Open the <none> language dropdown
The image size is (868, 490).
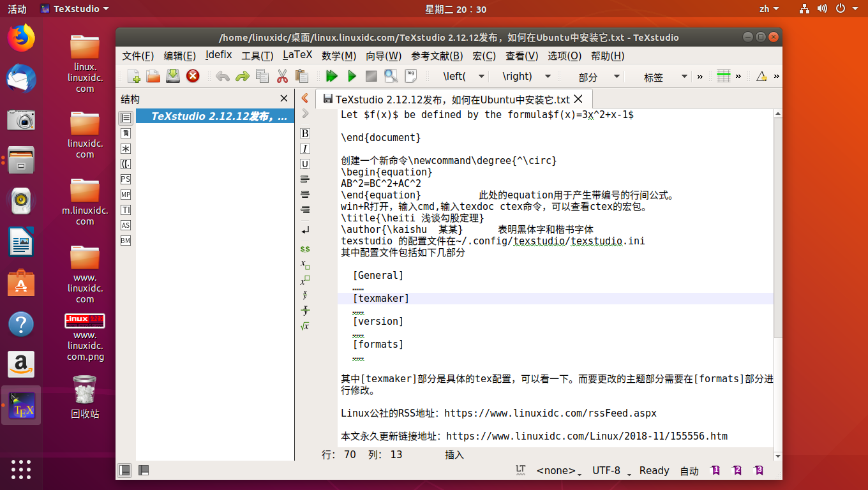coord(559,471)
